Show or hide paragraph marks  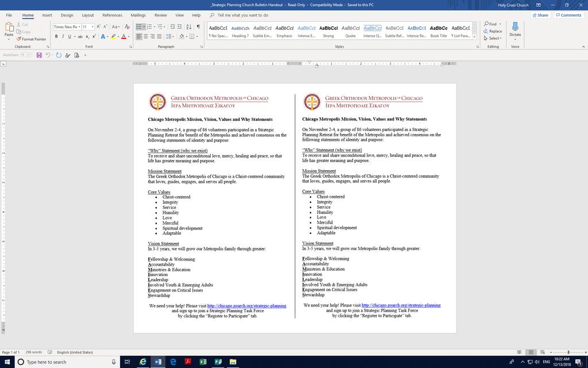tap(198, 26)
